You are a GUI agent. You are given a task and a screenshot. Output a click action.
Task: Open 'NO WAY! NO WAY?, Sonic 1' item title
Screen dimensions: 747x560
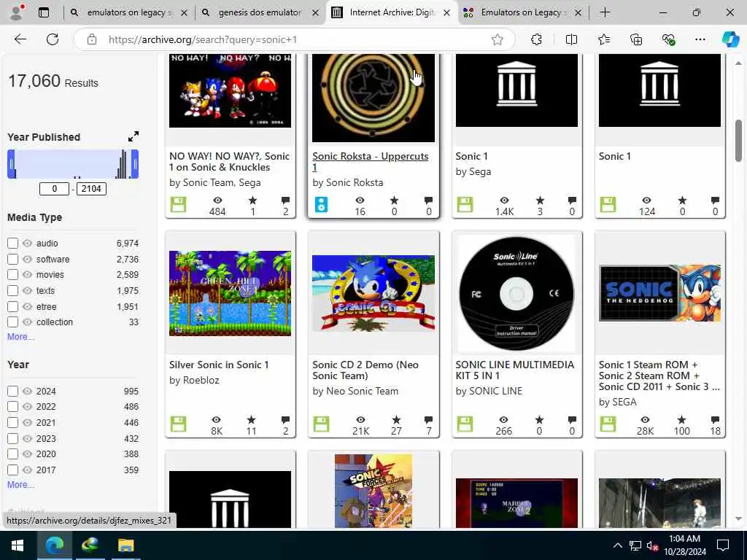point(229,161)
